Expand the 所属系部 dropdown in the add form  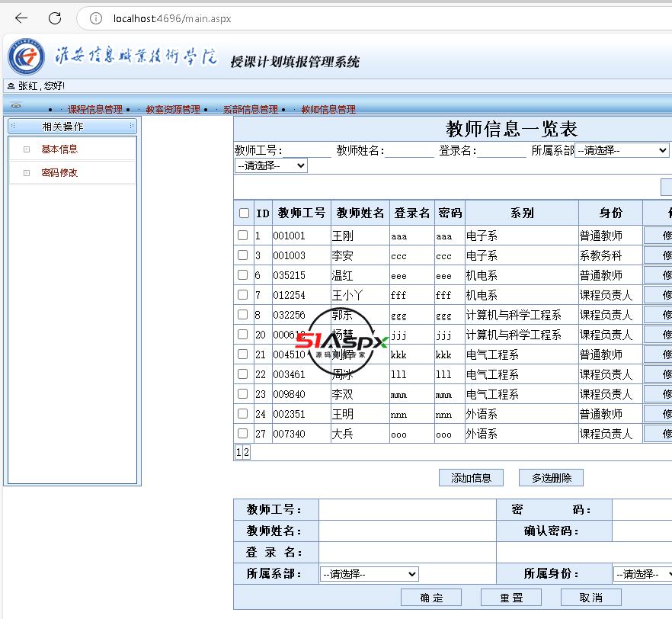tap(370, 574)
